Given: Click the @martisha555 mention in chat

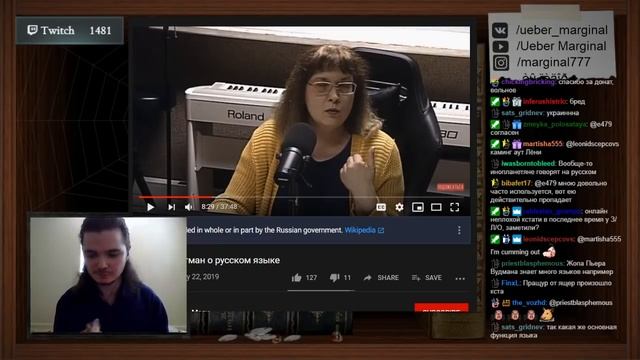Looking at the screenshot, I should pos(599,239).
